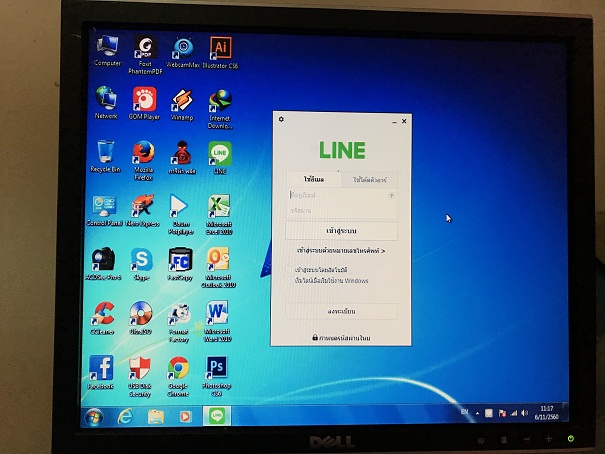Select the CCleaner desktop shortcut
This screenshot has height=454, width=605.
tap(102, 318)
